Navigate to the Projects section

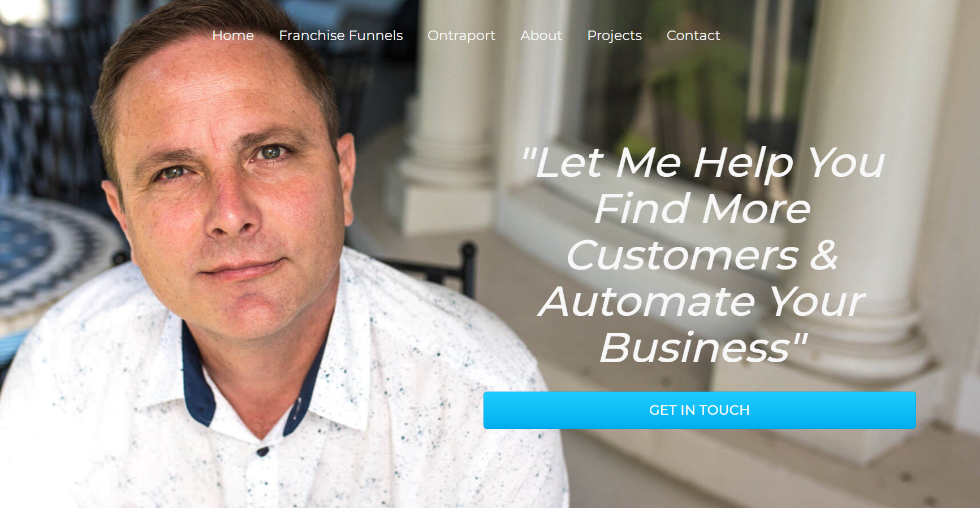pyautogui.click(x=614, y=36)
